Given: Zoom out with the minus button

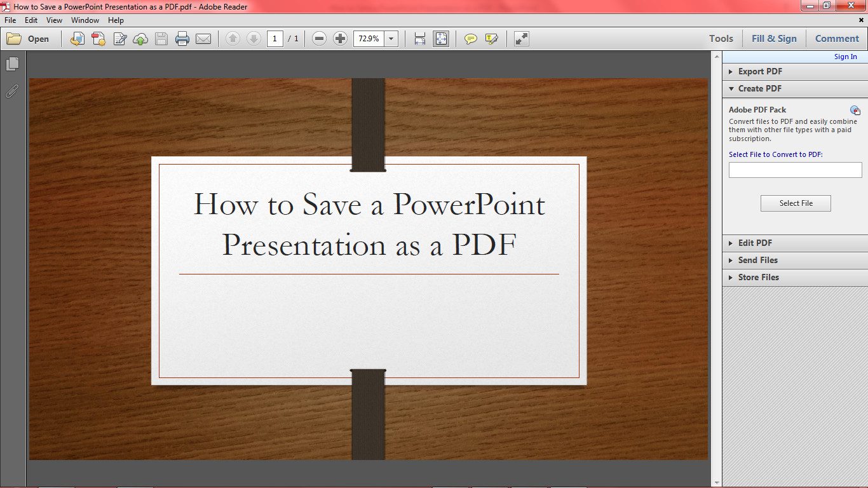Looking at the screenshot, I should (x=320, y=39).
